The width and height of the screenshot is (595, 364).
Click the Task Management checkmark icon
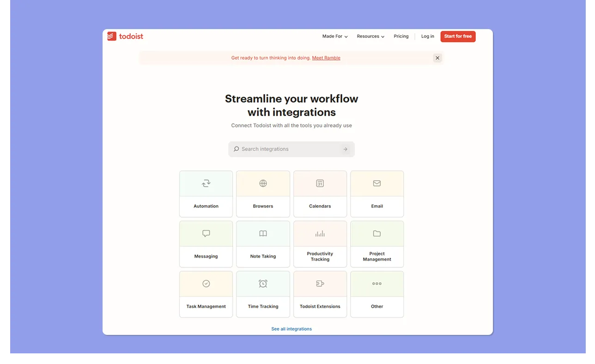point(206,284)
